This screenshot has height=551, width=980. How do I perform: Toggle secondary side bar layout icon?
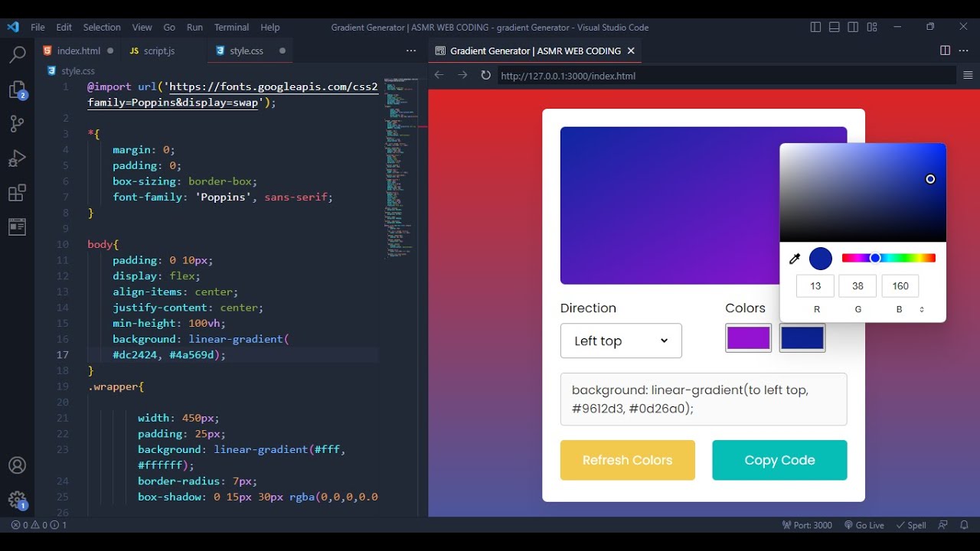pos(853,27)
